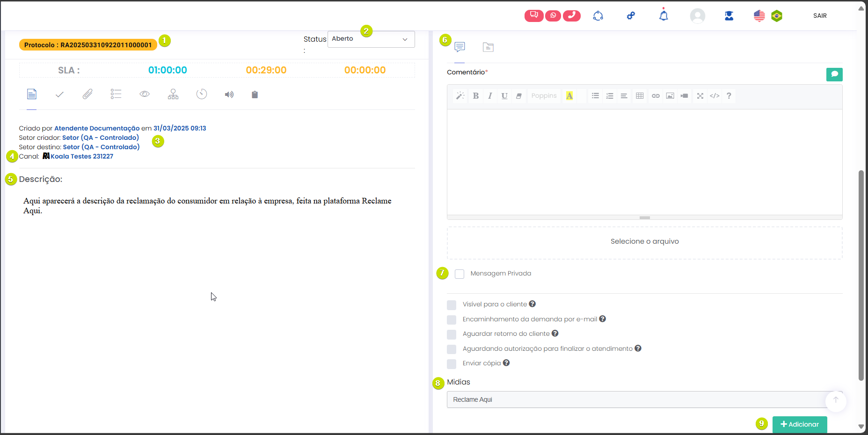
Task: Enable Visível para o cliente option
Action: coord(452,305)
